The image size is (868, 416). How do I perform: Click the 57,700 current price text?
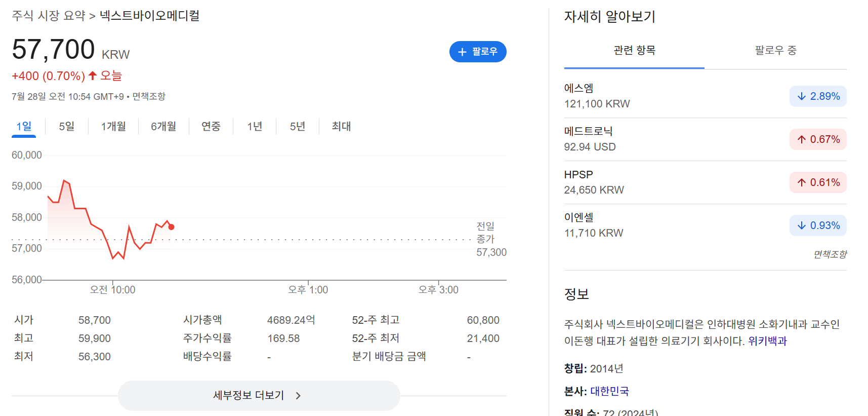pos(53,50)
